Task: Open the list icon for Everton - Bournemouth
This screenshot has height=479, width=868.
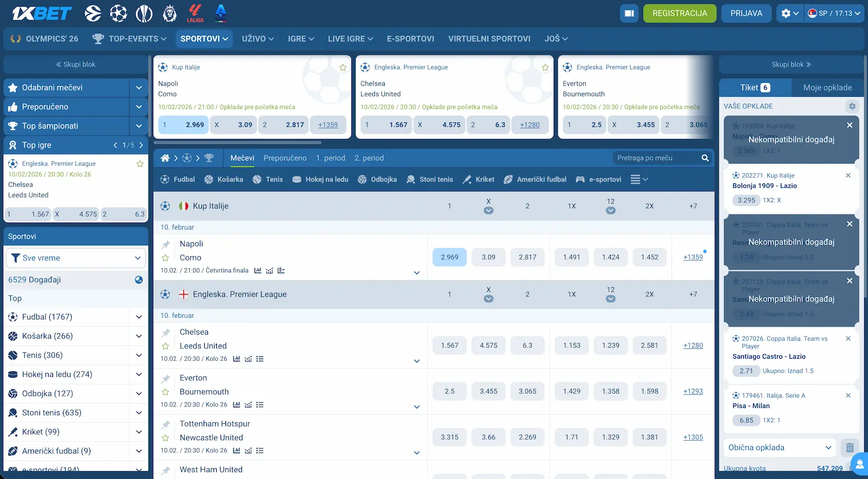Action: tap(260, 405)
